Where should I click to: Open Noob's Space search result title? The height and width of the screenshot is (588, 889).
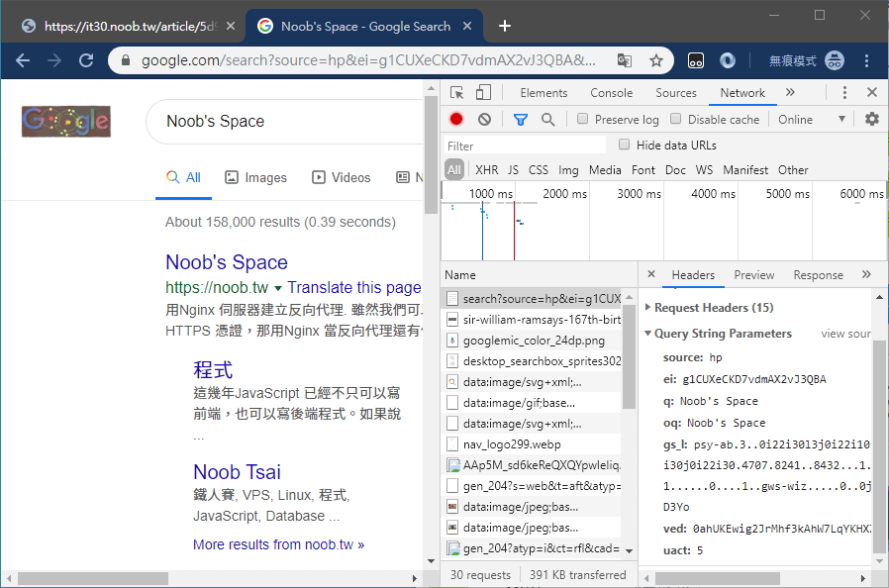tap(227, 262)
